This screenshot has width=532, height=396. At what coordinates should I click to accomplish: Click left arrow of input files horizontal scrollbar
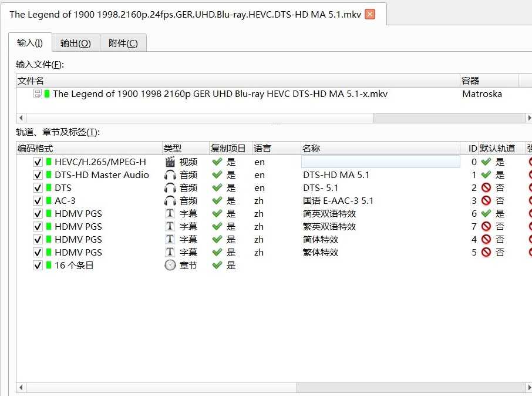(x=21, y=118)
